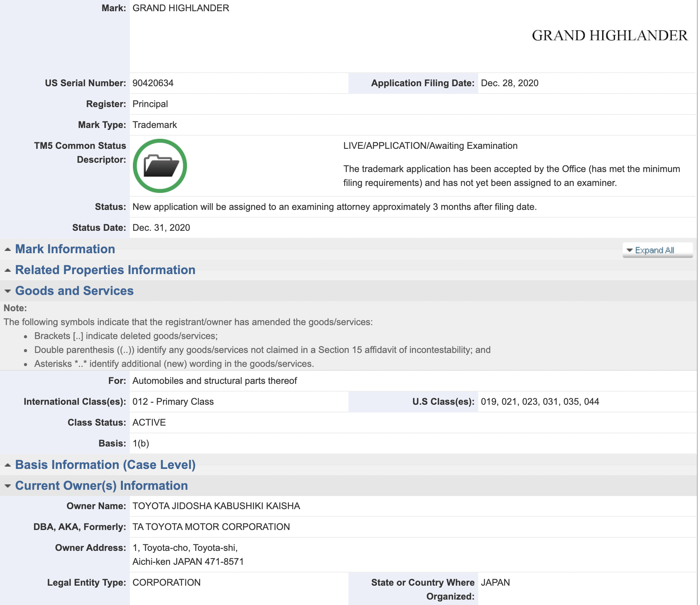Screen dimensions: 700x605
Task: Click the arrow icon beside Basis Information
Action: point(8,465)
